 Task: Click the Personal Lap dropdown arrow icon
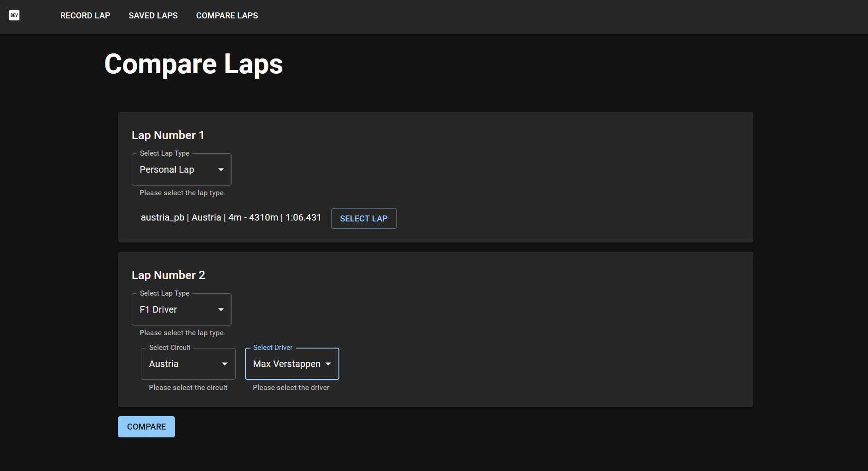221,169
